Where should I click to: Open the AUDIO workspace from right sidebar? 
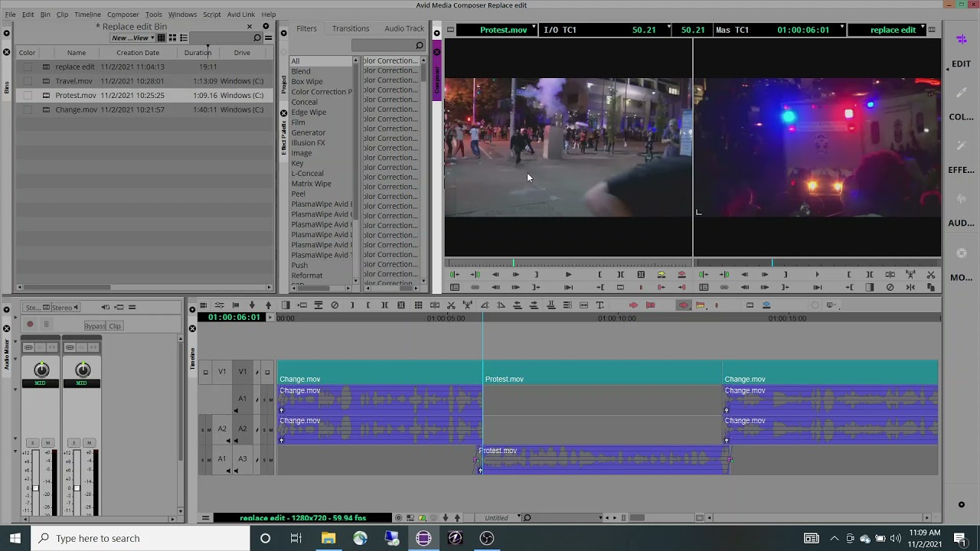click(961, 223)
